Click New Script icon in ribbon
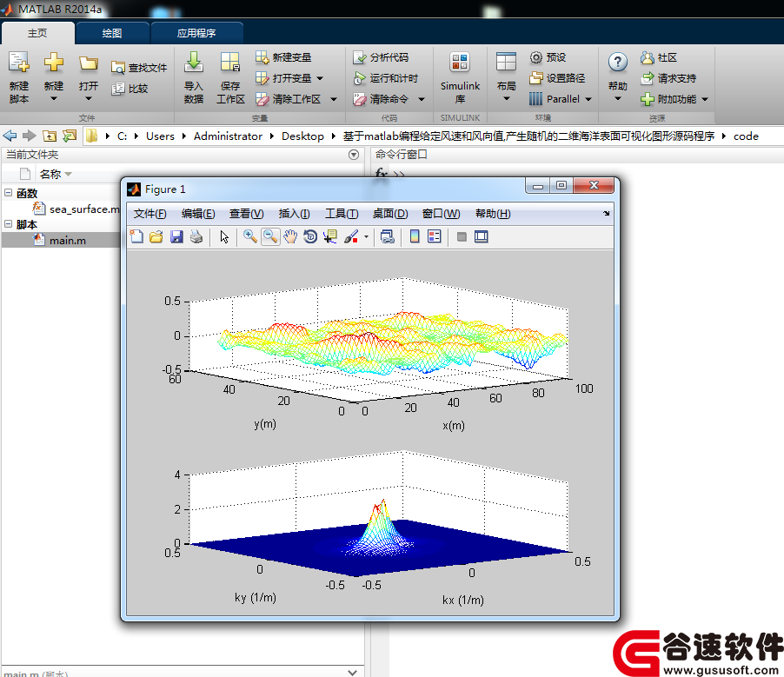The height and width of the screenshot is (677, 784). (19, 63)
